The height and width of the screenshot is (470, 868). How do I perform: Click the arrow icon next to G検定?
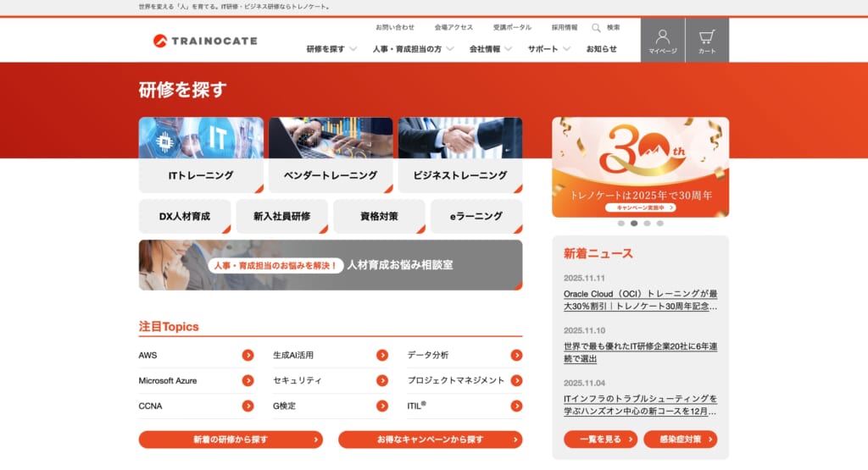(x=382, y=406)
